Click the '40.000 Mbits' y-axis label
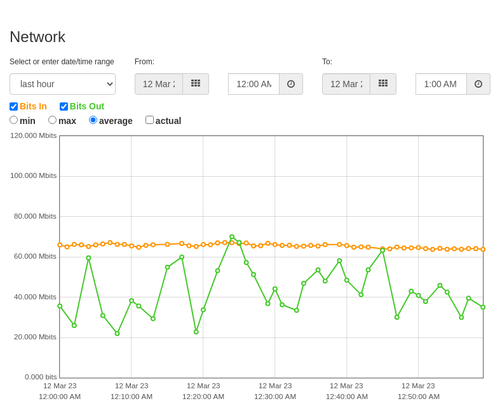 point(35,297)
